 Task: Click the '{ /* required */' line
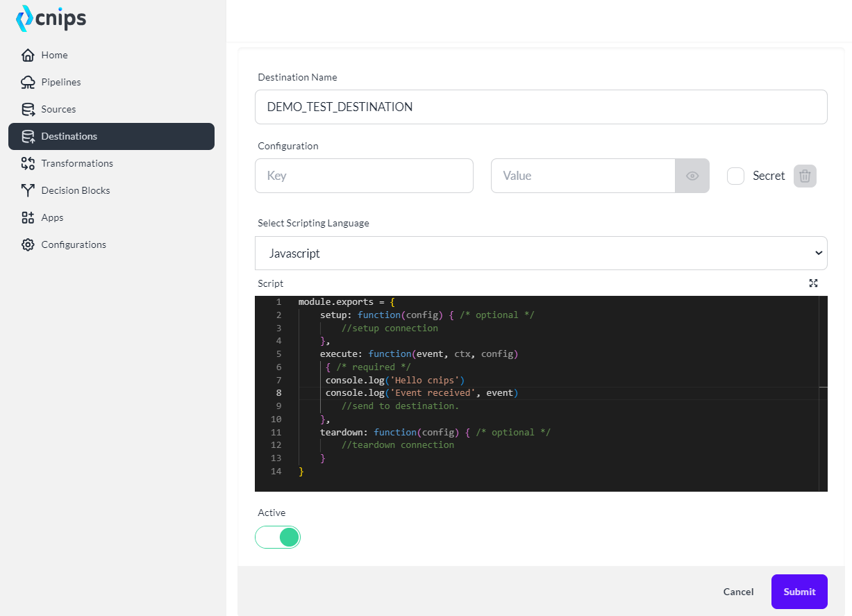(x=368, y=367)
